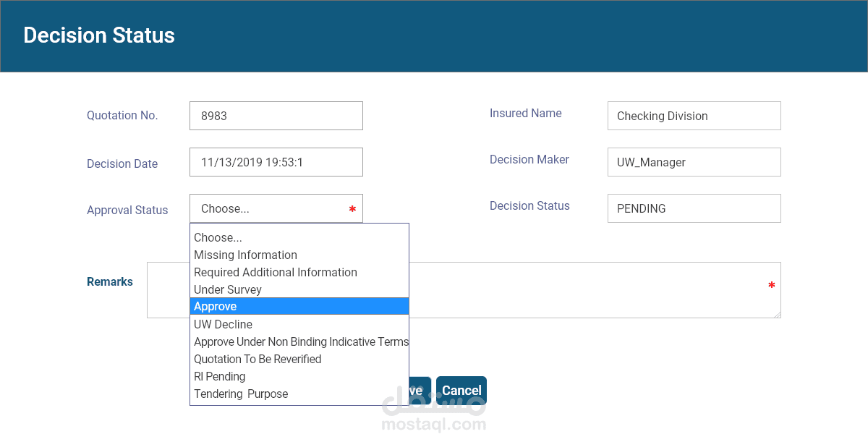Click the Cancel button

(x=461, y=391)
